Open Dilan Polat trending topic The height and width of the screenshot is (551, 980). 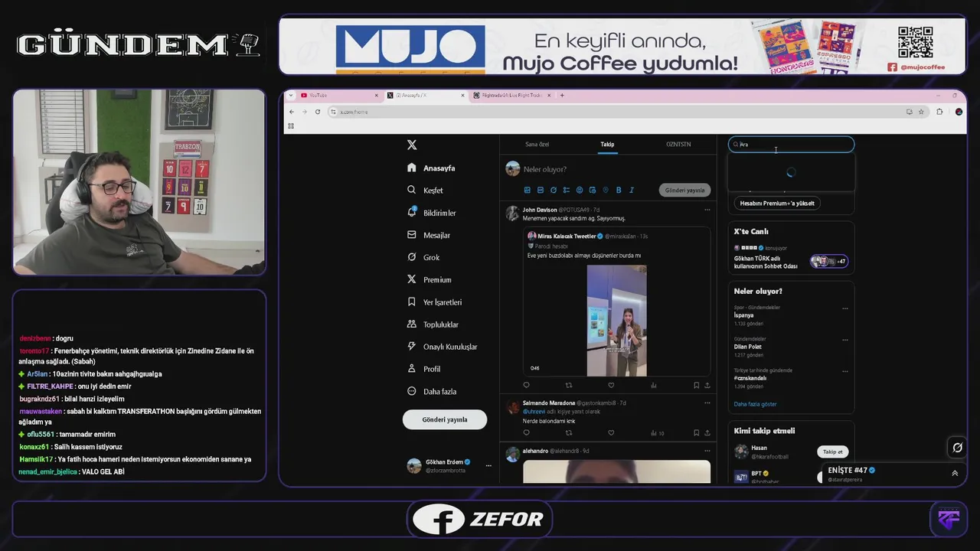(748, 347)
